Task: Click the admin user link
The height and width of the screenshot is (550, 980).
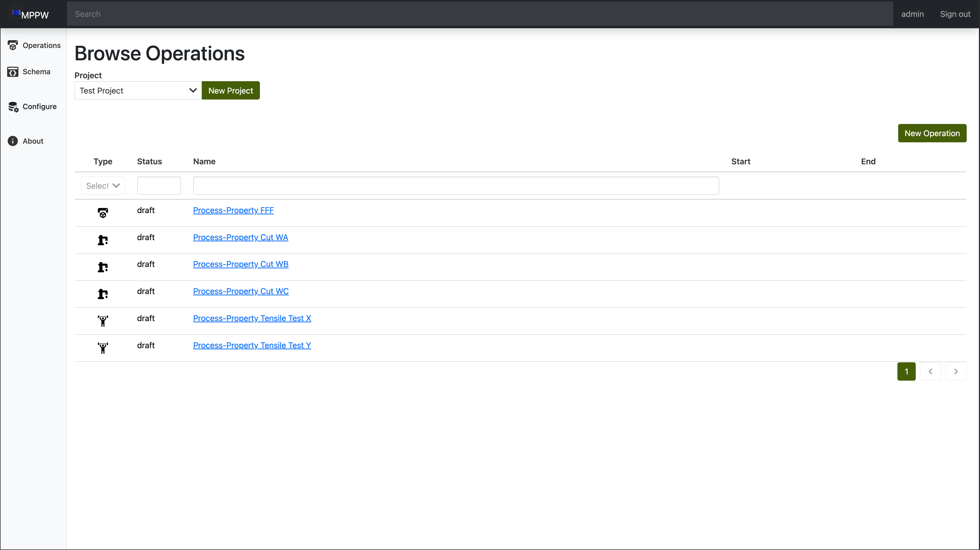Action: tap(912, 14)
